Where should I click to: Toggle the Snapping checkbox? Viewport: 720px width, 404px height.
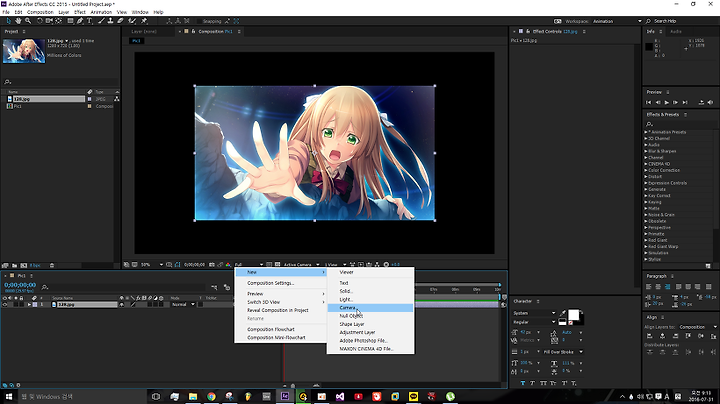click(x=200, y=21)
